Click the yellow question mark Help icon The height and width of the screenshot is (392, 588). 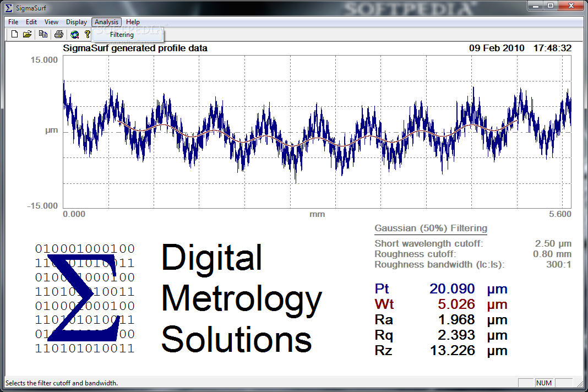tap(88, 34)
